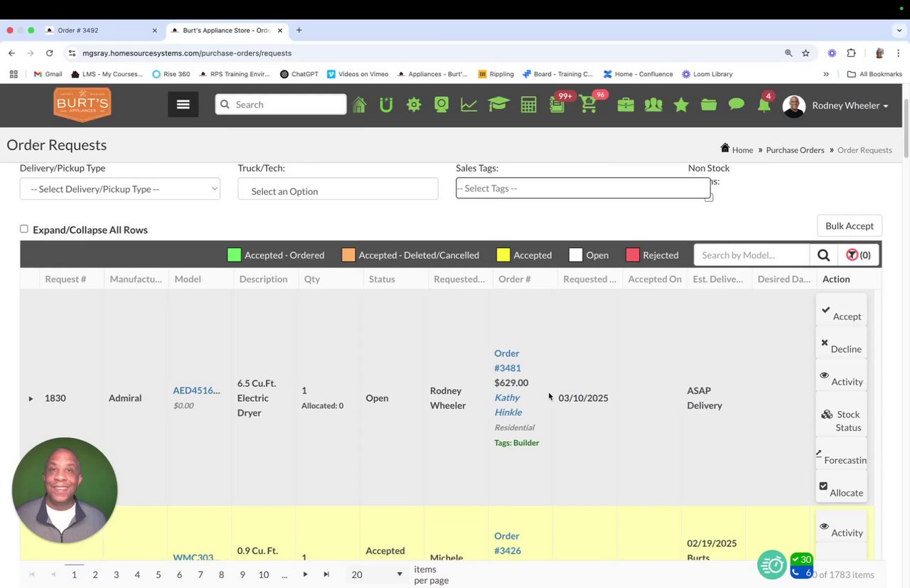Open the line chart reports icon

coord(469,105)
